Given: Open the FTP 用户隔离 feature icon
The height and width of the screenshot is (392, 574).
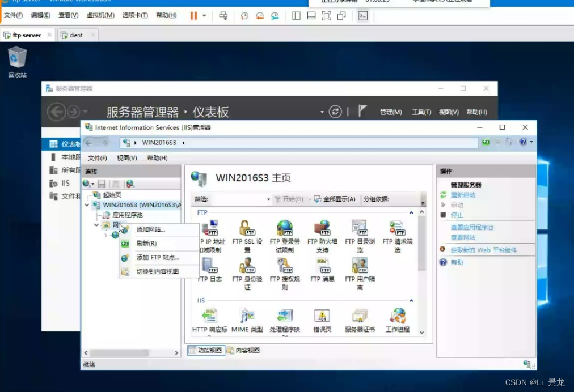Looking at the screenshot, I should pos(359,266).
